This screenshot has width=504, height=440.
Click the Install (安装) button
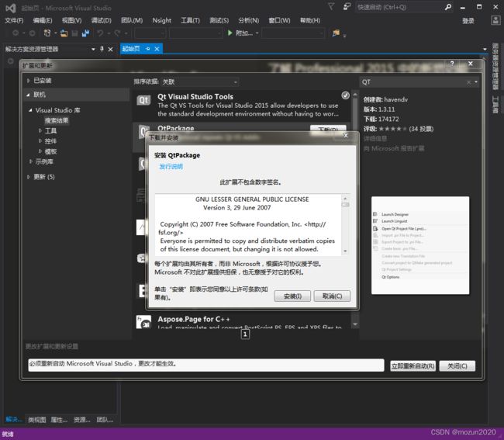[x=292, y=296]
